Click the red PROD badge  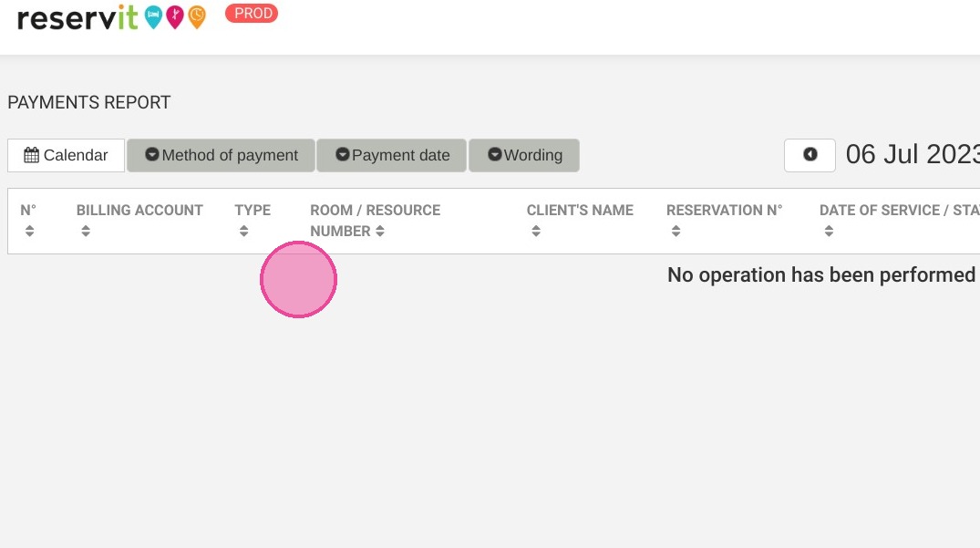tap(252, 13)
